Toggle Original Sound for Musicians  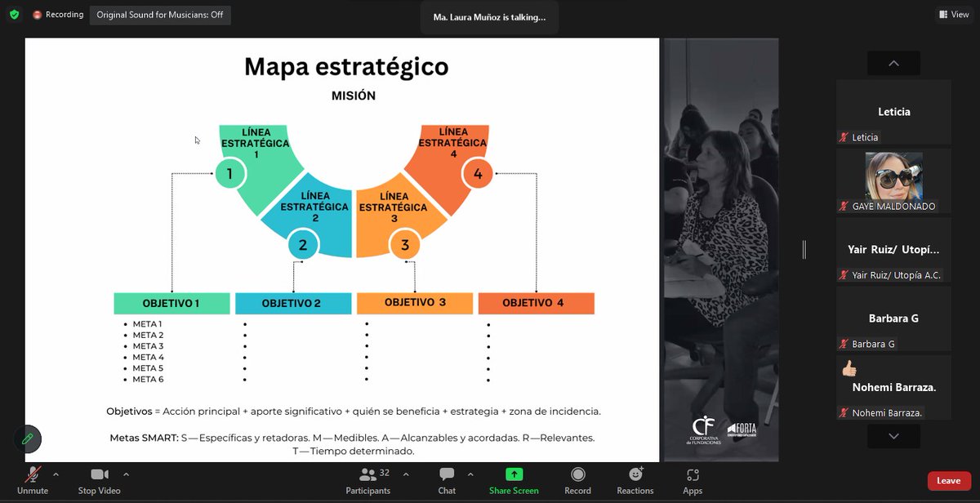tap(160, 15)
